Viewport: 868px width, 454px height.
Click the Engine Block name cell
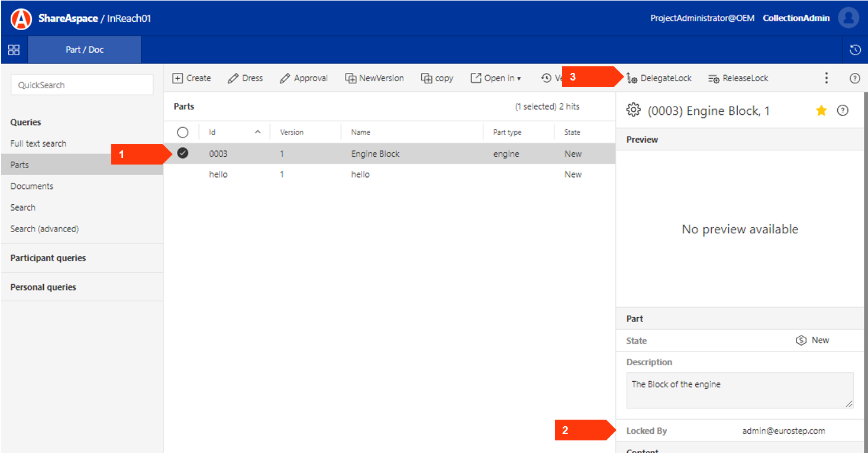pos(376,154)
